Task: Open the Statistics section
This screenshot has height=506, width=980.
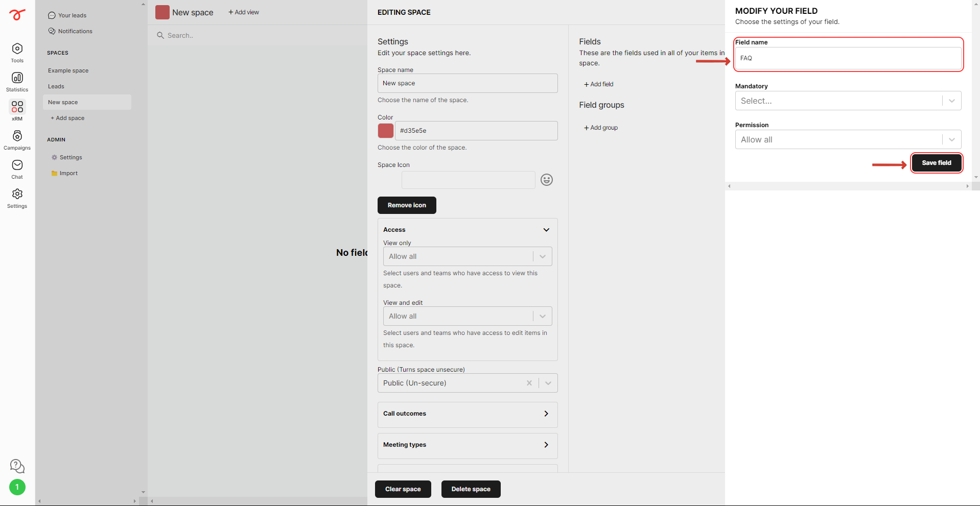Action: tap(17, 82)
